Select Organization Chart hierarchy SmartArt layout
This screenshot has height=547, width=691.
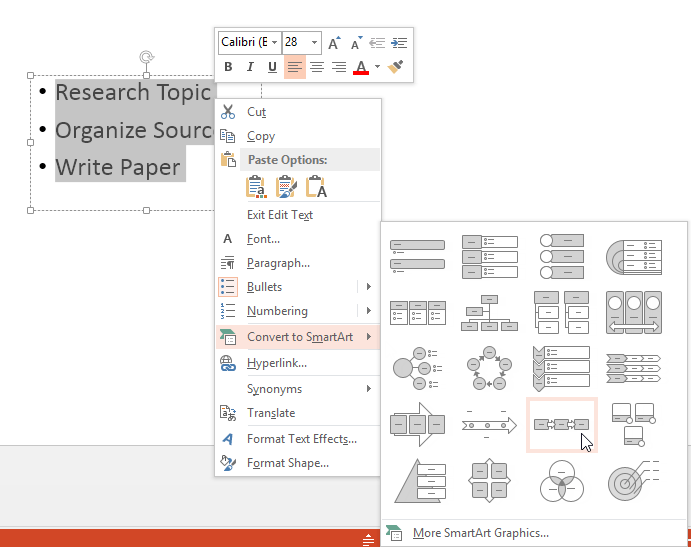click(490, 313)
